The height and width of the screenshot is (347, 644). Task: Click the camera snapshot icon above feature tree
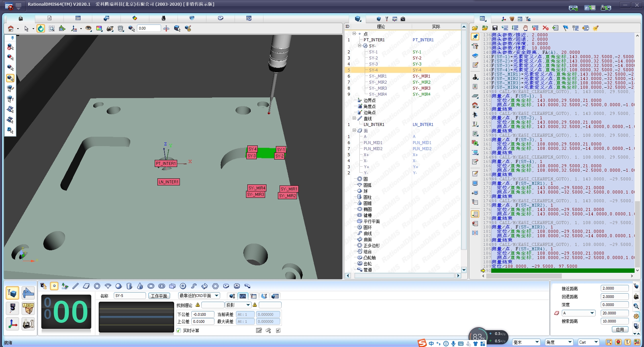pos(403,19)
